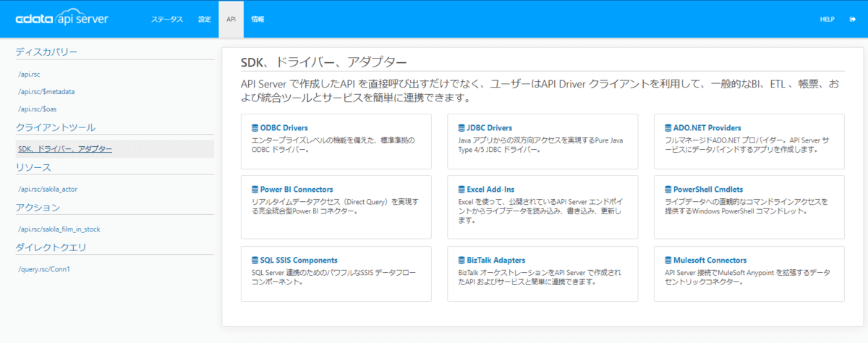868x343 pixels.
Task: Open the Mulesoft Connectors link
Action: click(x=710, y=261)
